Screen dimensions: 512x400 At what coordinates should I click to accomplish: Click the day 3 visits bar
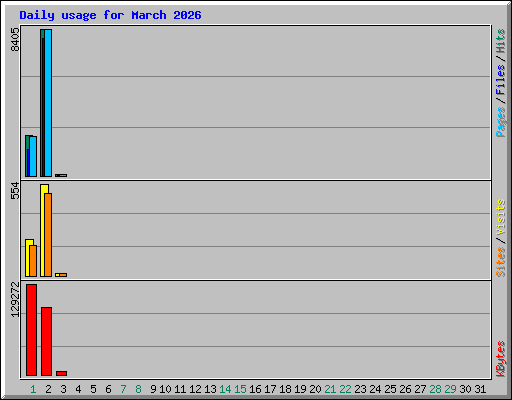[x=57, y=275]
